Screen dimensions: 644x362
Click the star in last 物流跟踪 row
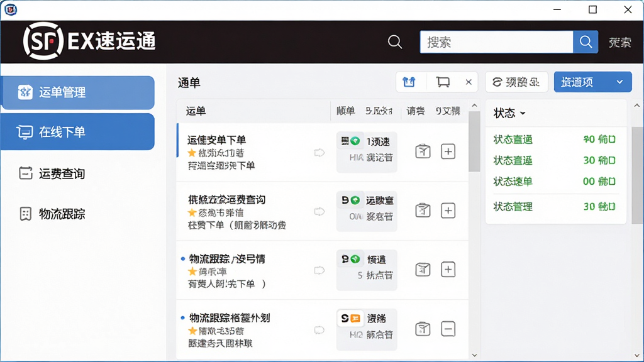tap(192, 331)
